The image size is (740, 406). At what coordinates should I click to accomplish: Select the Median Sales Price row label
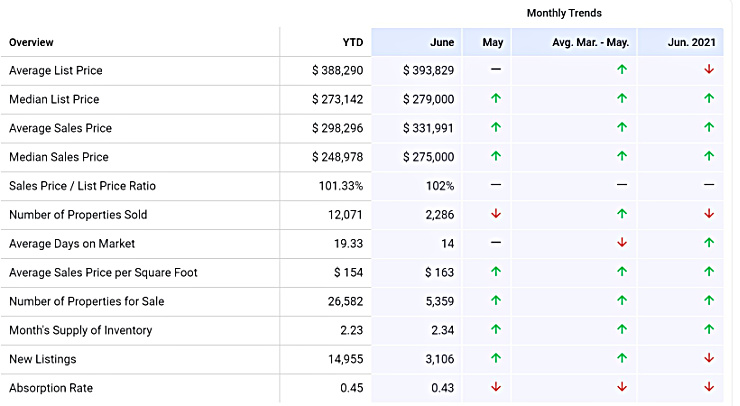(x=58, y=157)
